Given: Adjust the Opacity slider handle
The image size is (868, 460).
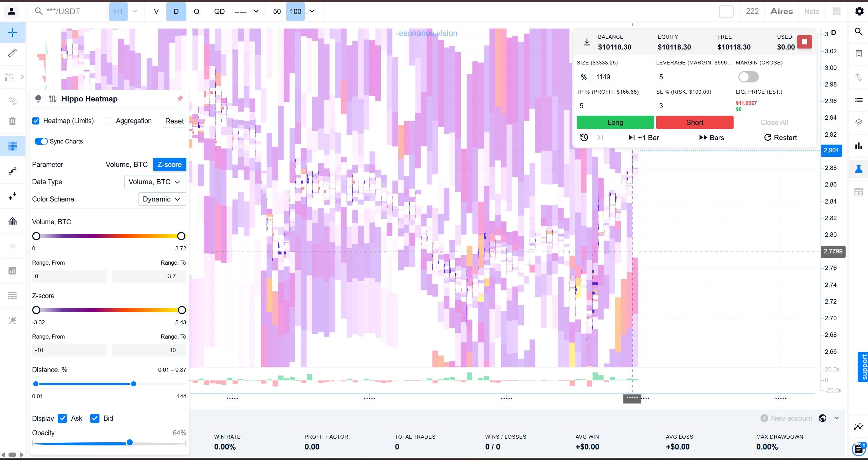Looking at the screenshot, I should [x=129, y=442].
